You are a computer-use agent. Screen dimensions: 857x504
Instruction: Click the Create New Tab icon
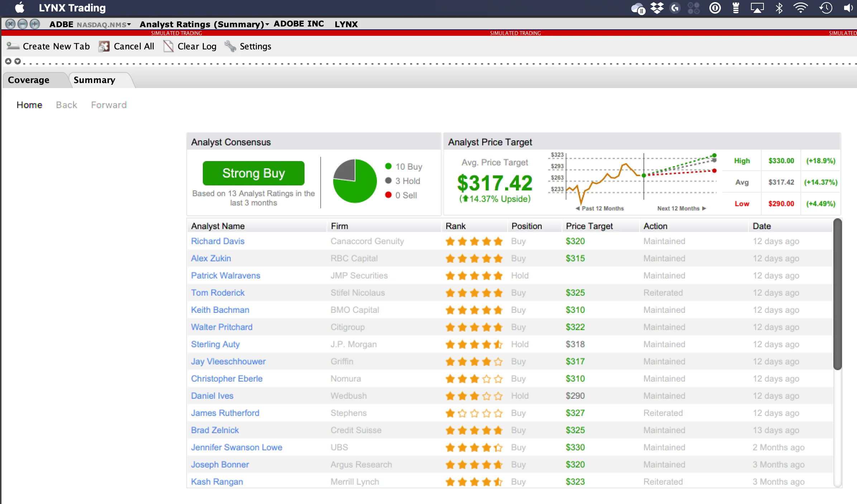point(13,46)
